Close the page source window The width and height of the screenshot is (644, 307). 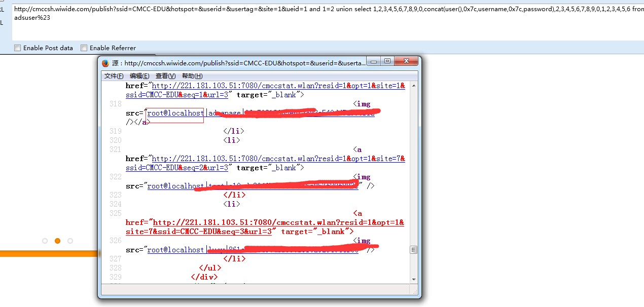[x=406, y=61]
